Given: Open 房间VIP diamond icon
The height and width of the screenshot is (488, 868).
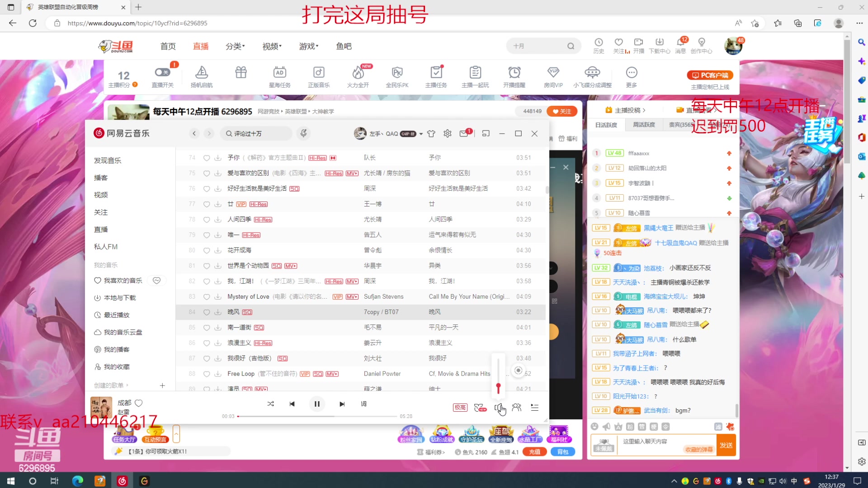Looking at the screenshot, I should pos(553,76).
